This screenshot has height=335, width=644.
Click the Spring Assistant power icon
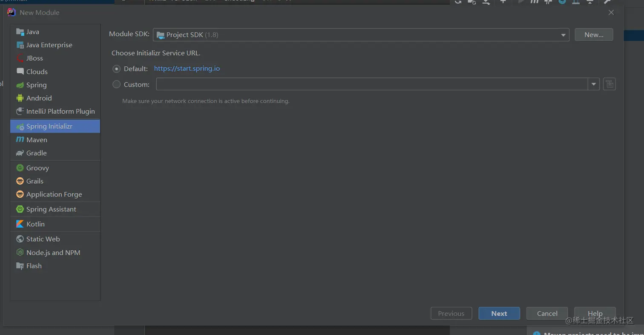pos(20,209)
